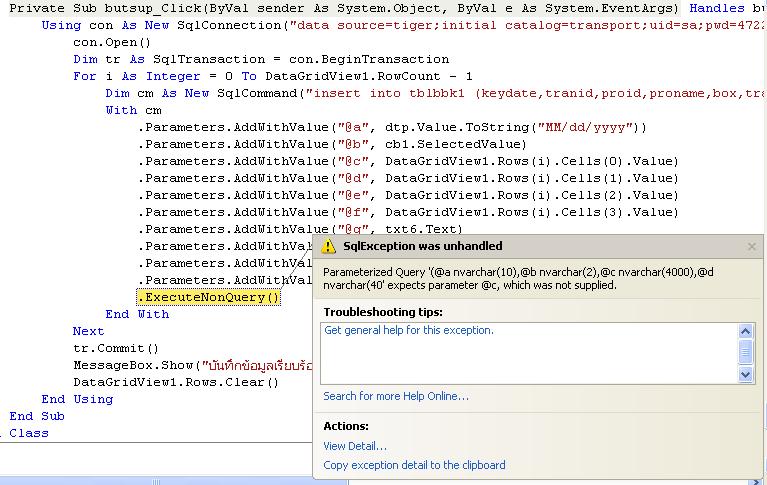
Task: Click the "@a" parameter line
Action: [392, 127]
